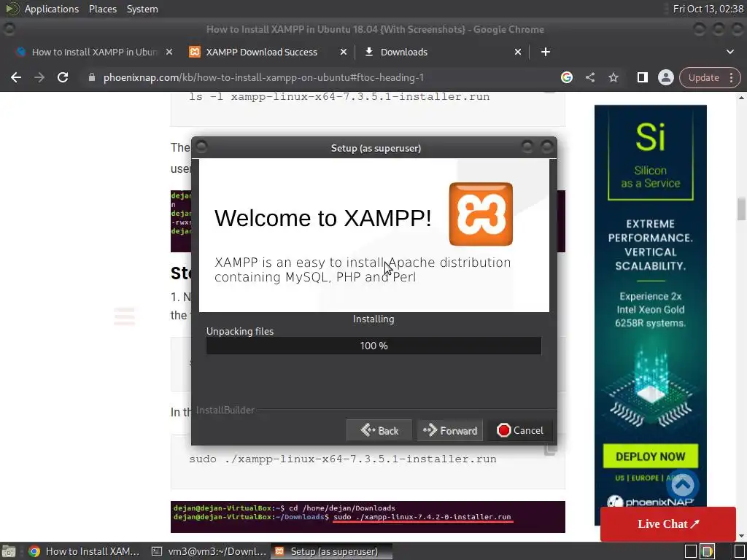This screenshot has height=560, width=747.
Task: Click the Update button in Chrome
Action: point(703,77)
